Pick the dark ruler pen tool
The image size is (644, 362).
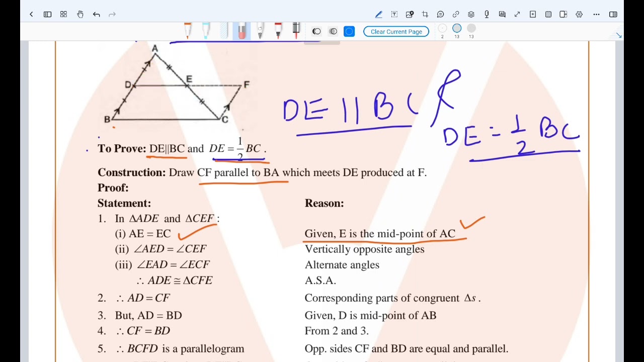[x=296, y=31]
